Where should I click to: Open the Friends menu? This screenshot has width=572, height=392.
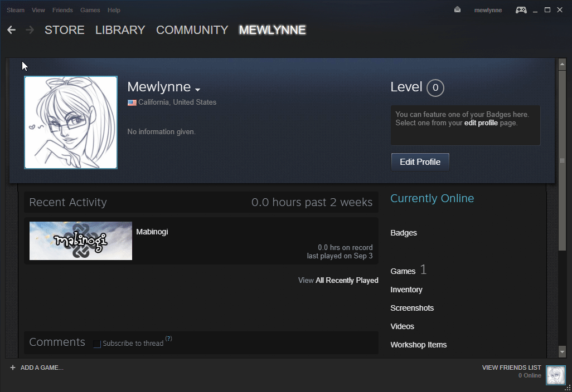point(62,9)
